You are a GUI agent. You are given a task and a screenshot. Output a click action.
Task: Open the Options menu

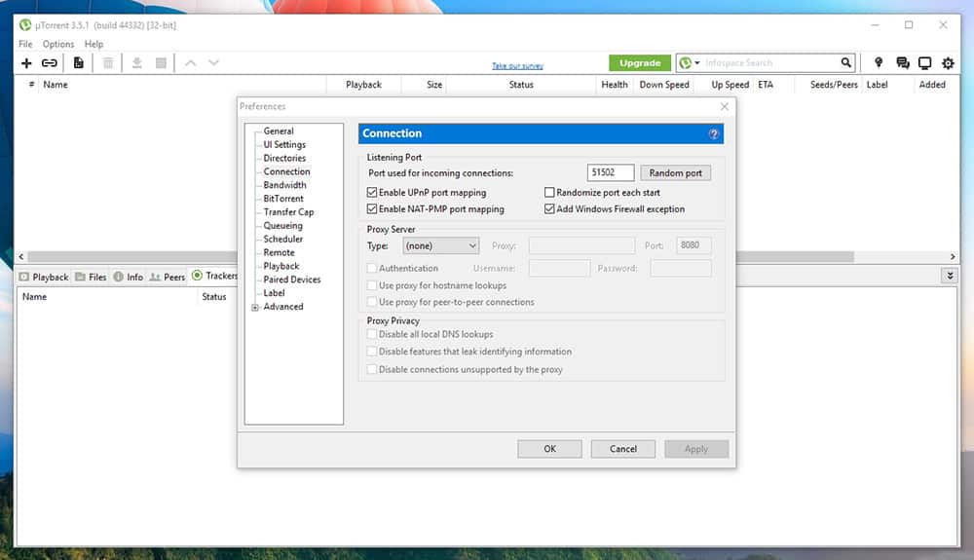coord(58,44)
